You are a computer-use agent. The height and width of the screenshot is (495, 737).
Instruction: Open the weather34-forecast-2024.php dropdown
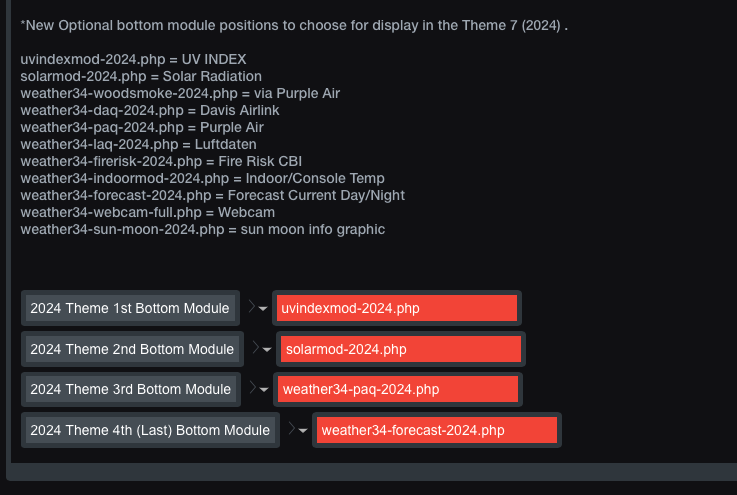coord(437,430)
